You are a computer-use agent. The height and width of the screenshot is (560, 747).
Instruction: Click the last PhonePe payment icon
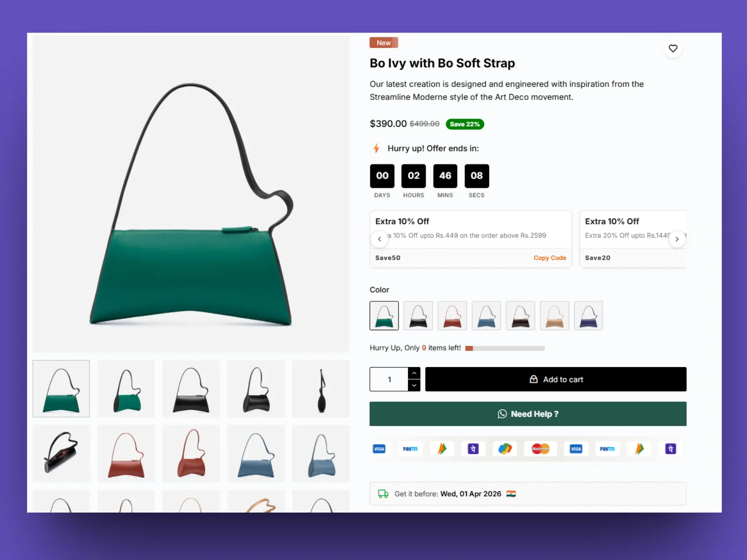click(670, 449)
